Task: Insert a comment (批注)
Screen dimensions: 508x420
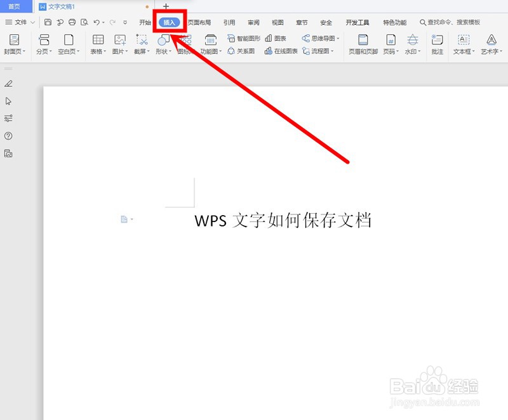Action: tap(437, 44)
